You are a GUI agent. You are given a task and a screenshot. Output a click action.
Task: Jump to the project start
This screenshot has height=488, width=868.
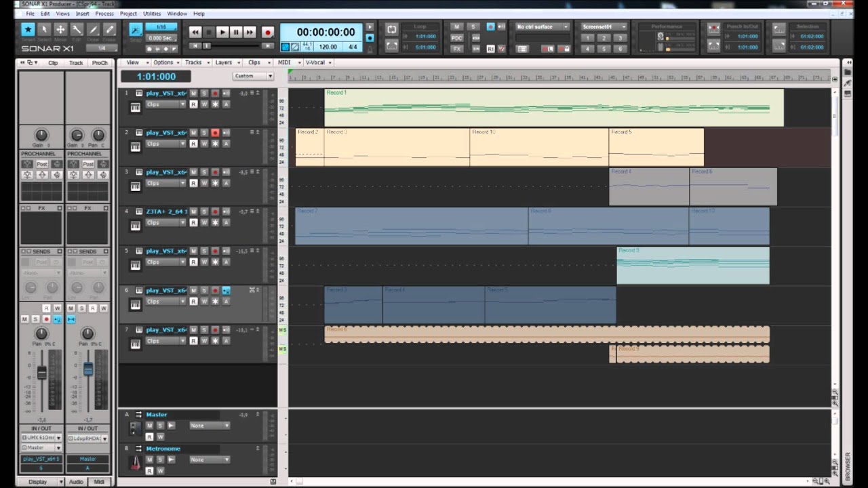tap(195, 45)
